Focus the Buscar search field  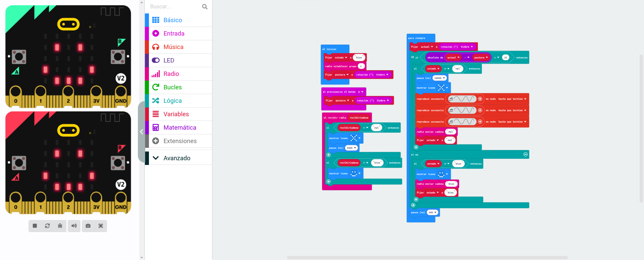[x=174, y=7]
